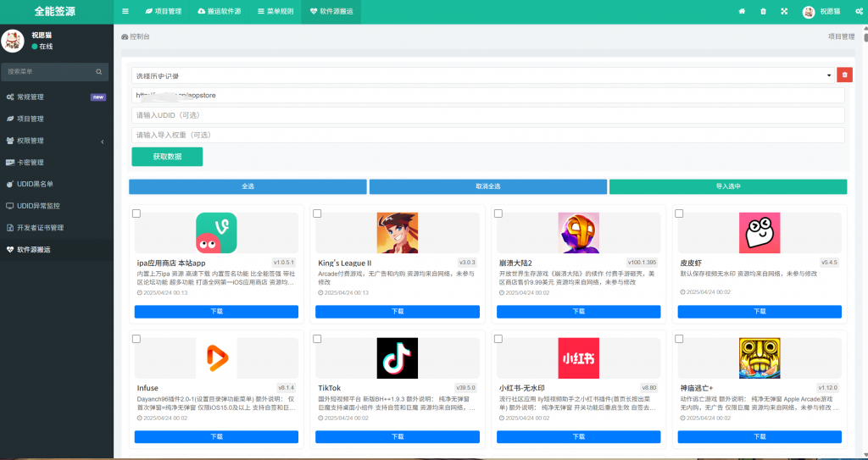
Task: Click the 项目管理 breadcrumb at right
Action: 842,37
